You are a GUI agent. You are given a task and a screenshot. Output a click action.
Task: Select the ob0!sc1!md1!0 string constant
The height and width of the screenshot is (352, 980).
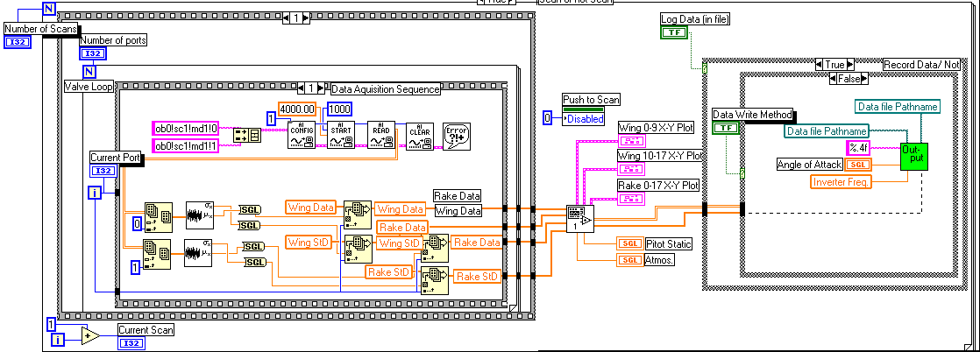click(x=184, y=129)
